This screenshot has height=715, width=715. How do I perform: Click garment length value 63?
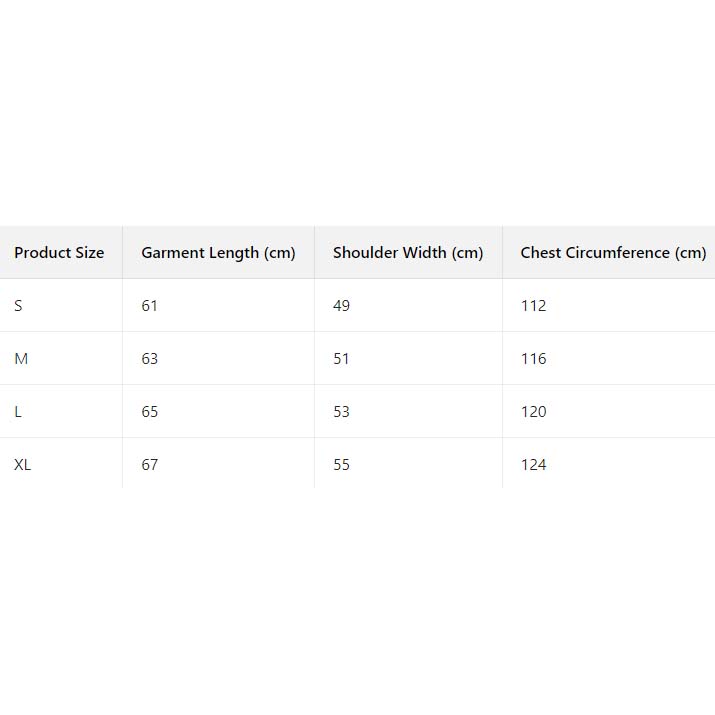pos(150,359)
